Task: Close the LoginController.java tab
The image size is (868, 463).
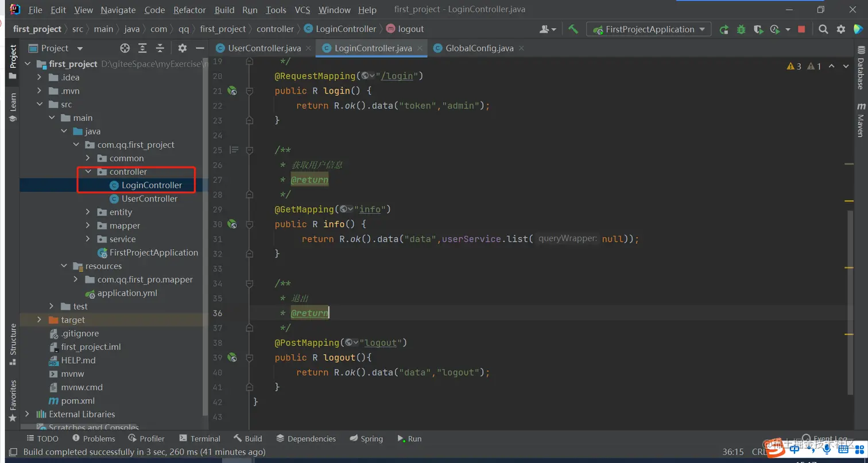Action: tap(419, 48)
